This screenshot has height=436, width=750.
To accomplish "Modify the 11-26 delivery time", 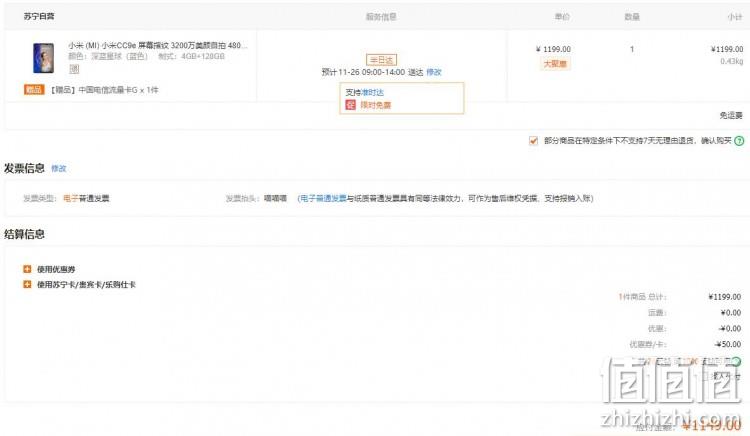I will point(434,72).
